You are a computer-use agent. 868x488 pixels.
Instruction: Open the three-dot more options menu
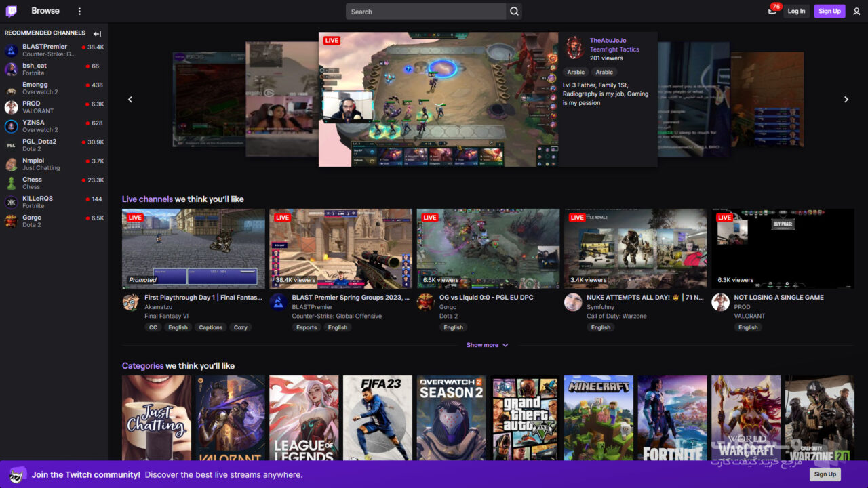pyautogui.click(x=79, y=12)
